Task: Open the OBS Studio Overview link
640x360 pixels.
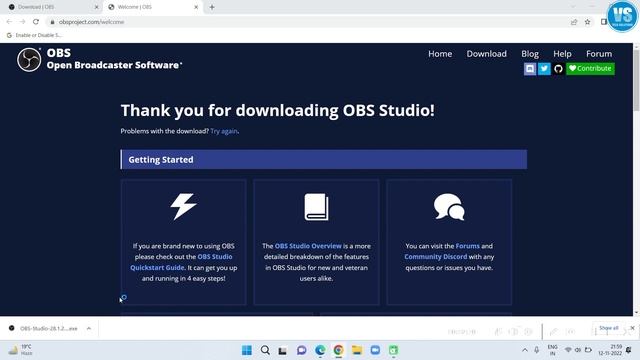Action: point(308,246)
